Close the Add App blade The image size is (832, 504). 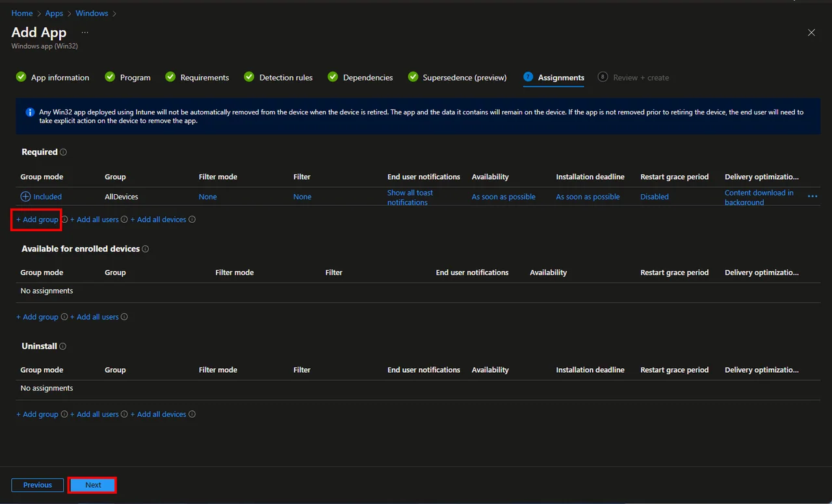[x=811, y=32]
